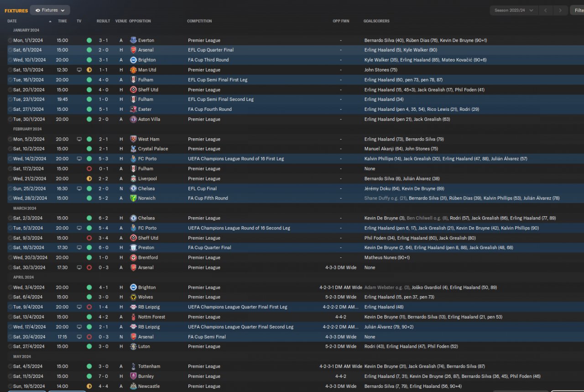Open the FA Cup Third Round competition link

click(x=209, y=60)
